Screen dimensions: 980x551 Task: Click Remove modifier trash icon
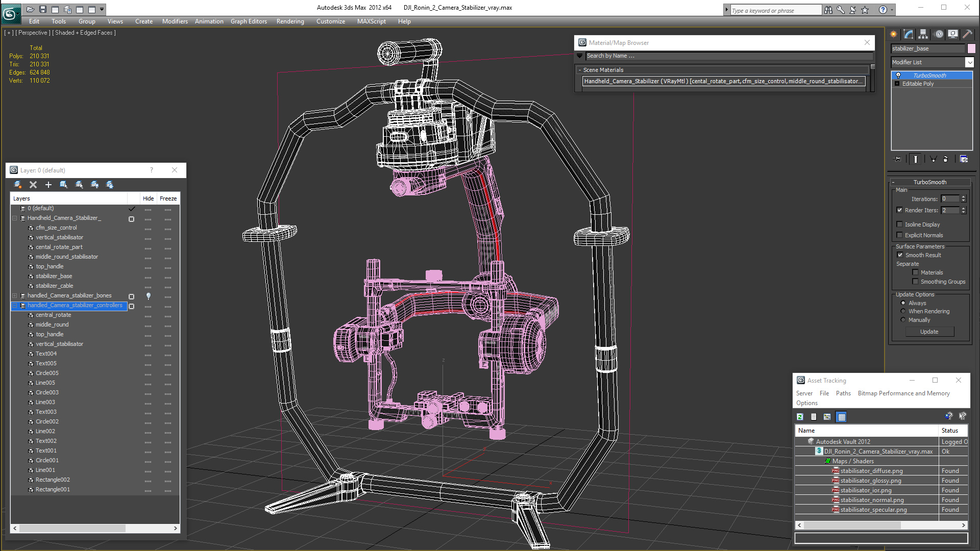pos(945,159)
